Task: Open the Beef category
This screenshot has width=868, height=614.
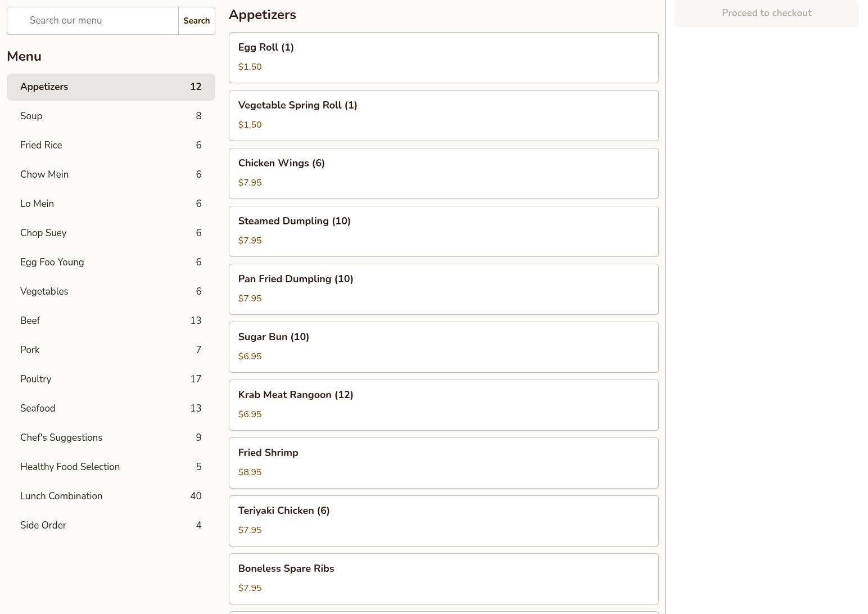Action: [111, 321]
